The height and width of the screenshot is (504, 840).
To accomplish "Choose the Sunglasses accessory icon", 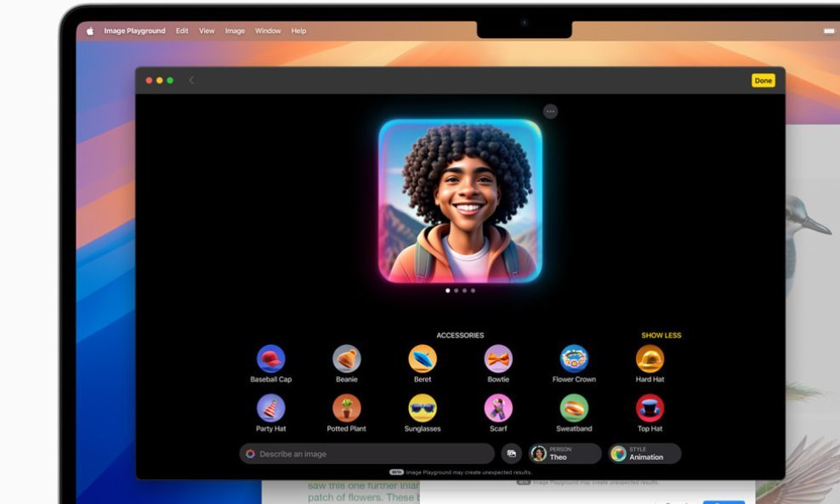I will tap(423, 408).
